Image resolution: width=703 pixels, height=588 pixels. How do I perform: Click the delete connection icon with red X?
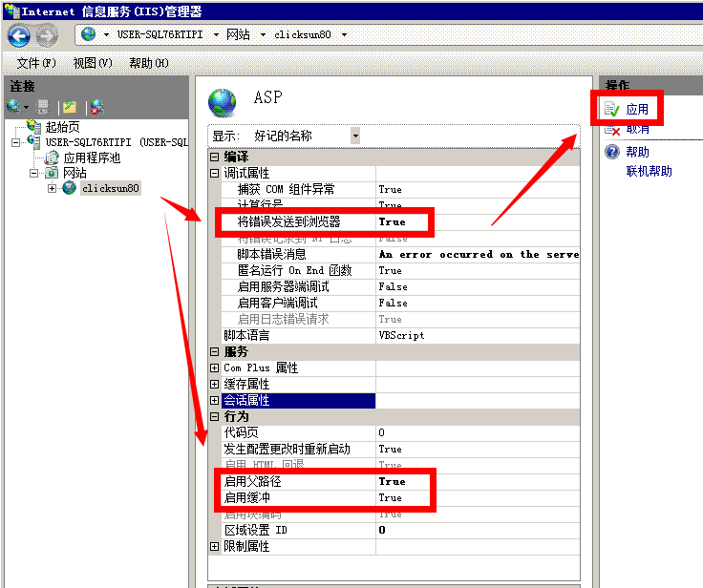click(x=96, y=107)
